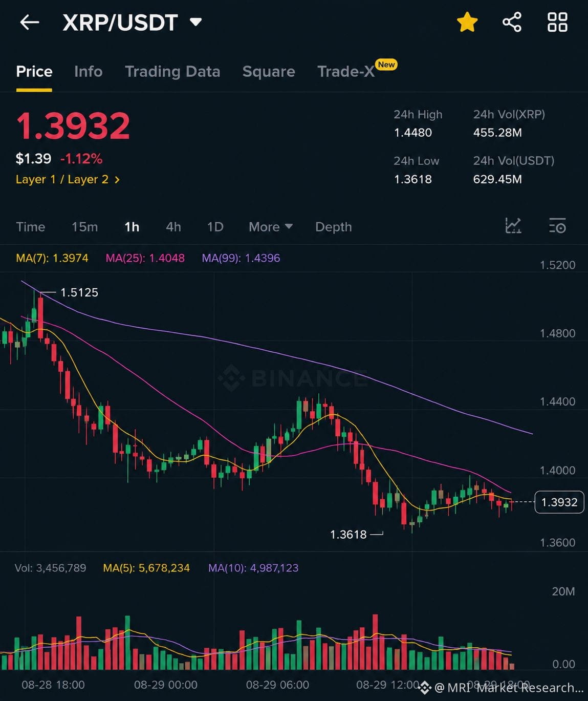Tap the MA(25): 1.4048 indicator label
Image resolution: width=588 pixels, height=701 pixels.
[x=145, y=258]
